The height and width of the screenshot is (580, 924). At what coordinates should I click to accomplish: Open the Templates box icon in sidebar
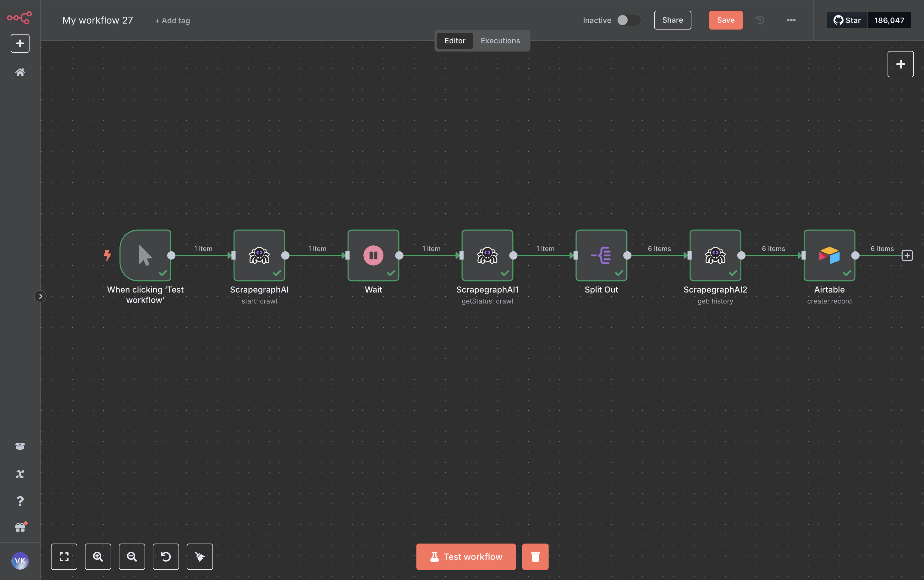coord(20,446)
